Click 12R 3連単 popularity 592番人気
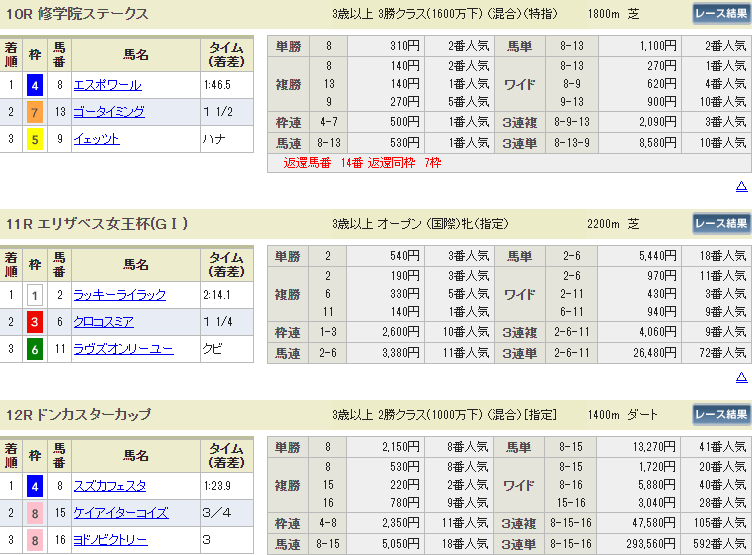Image resolution: width=752 pixels, height=555 pixels. tap(719, 544)
